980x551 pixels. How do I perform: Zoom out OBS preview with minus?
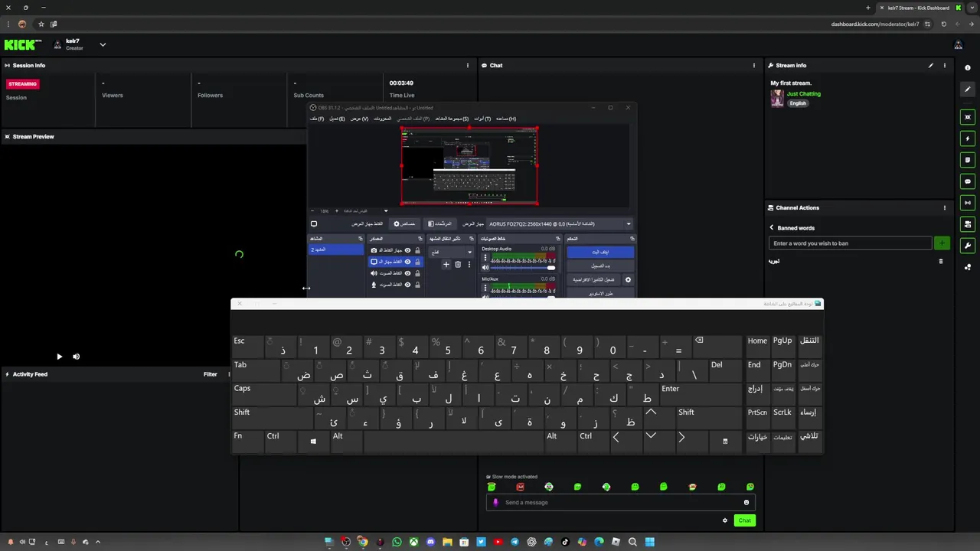pos(312,210)
